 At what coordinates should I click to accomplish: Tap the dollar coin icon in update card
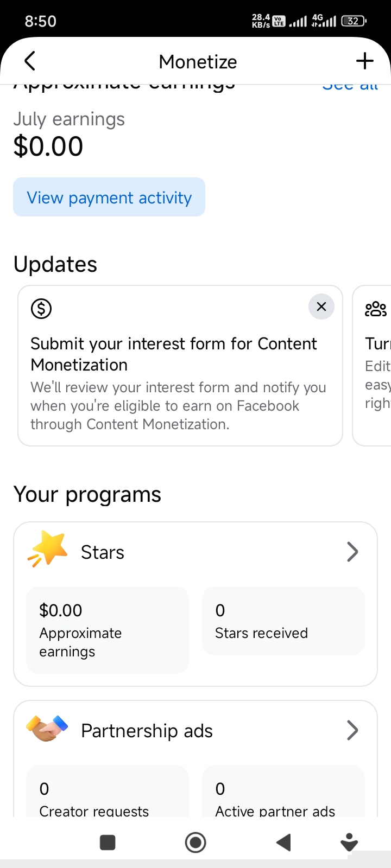pos(41,309)
